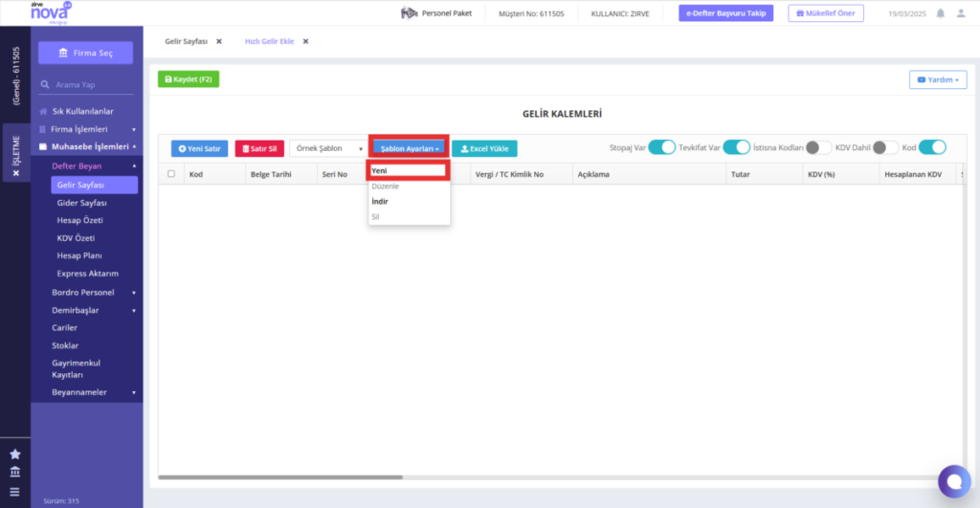This screenshot has height=508, width=980.
Task: Collapse the Muhasebe İşlemleri menu
Action: click(x=134, y=146)
